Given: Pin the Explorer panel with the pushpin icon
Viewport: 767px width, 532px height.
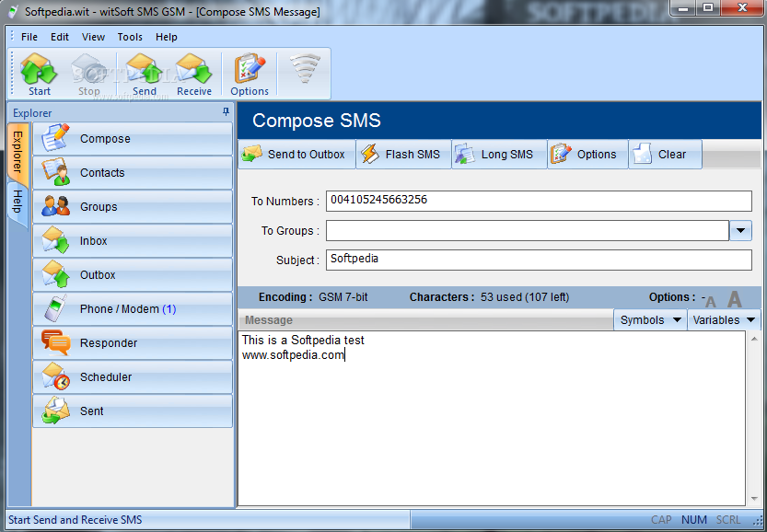Looking at the screenshot, I should [226, 112].
